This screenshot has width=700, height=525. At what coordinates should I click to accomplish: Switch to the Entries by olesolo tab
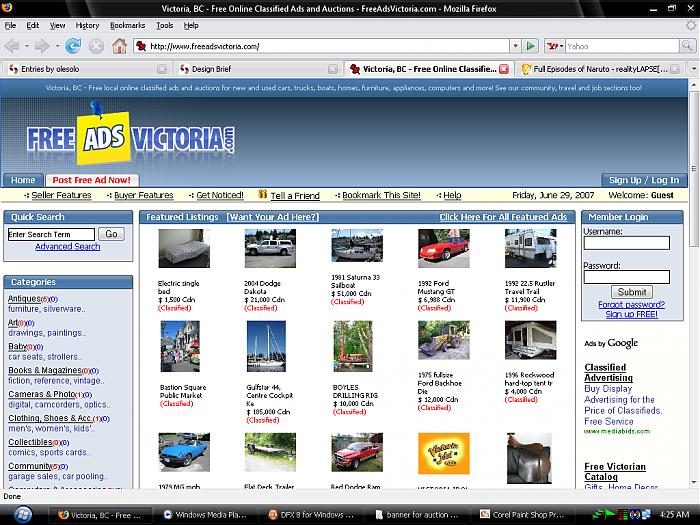point(87,69)
